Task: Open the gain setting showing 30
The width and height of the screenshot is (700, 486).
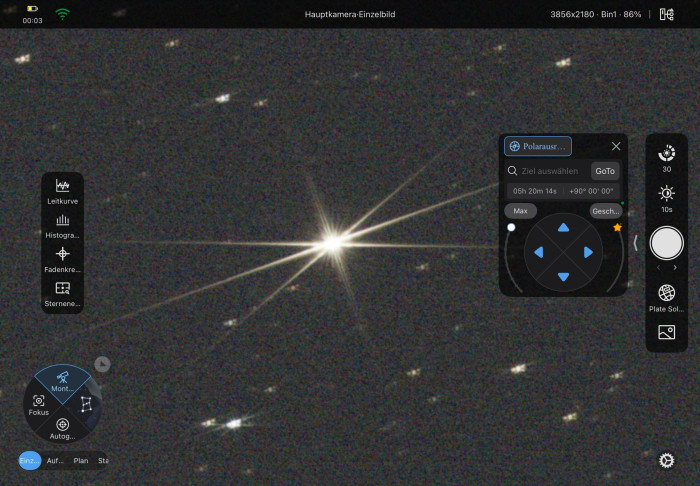Action: [667, 158]
